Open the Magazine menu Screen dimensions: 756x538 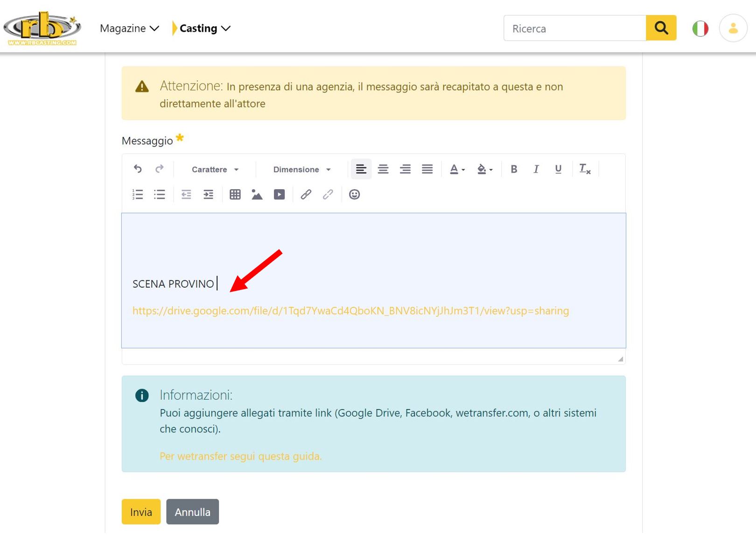coord(129,28)
